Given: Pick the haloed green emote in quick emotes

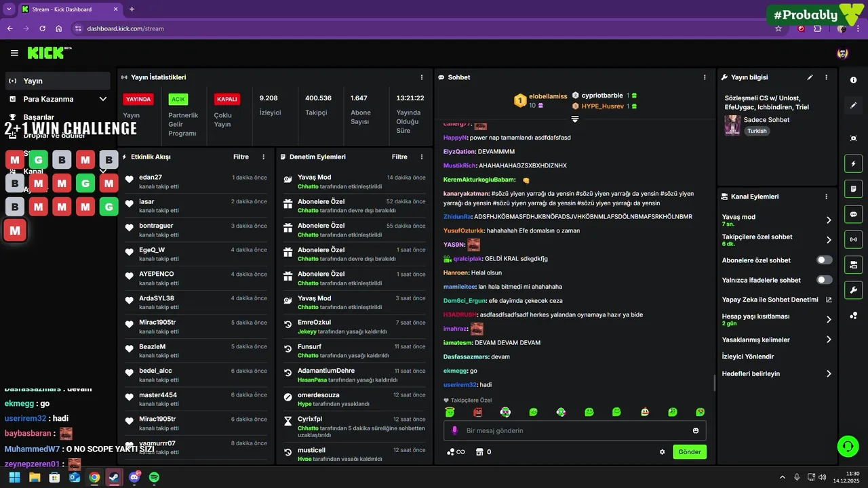Looking at the screenshot, I should 450,412.
